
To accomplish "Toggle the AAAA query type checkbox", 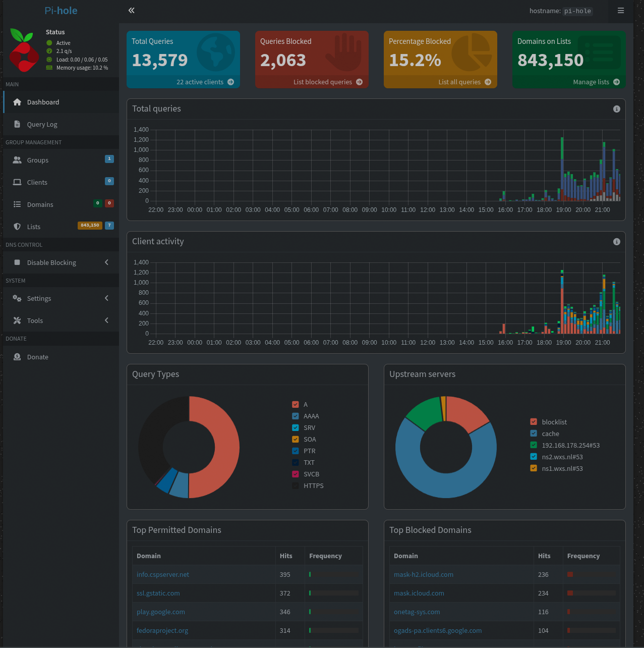I will (x=296, y=416).
